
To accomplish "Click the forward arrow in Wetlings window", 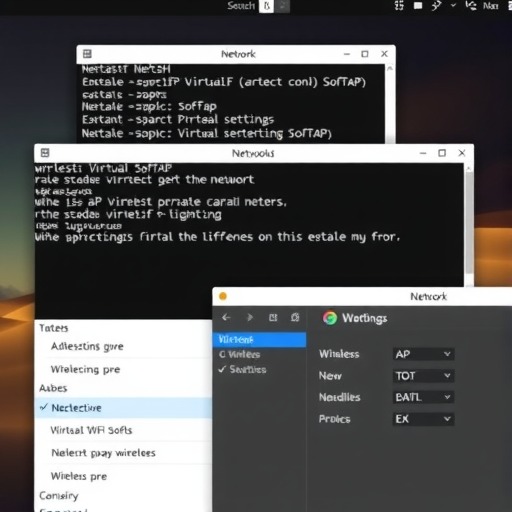I will [250, 317].
